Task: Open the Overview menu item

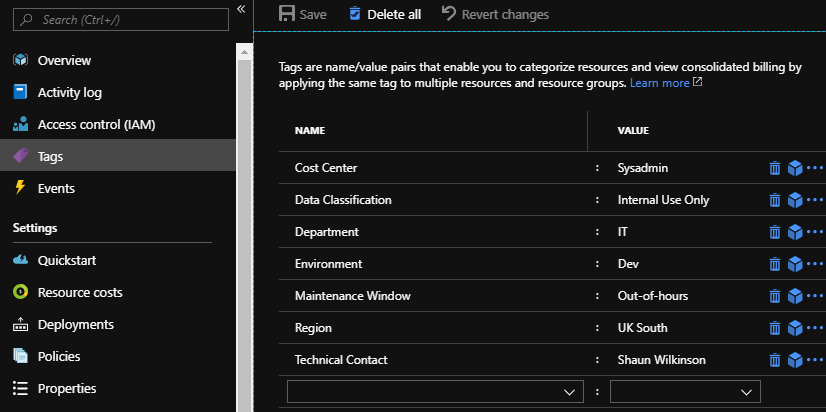Action: click(x=64, y=60)
